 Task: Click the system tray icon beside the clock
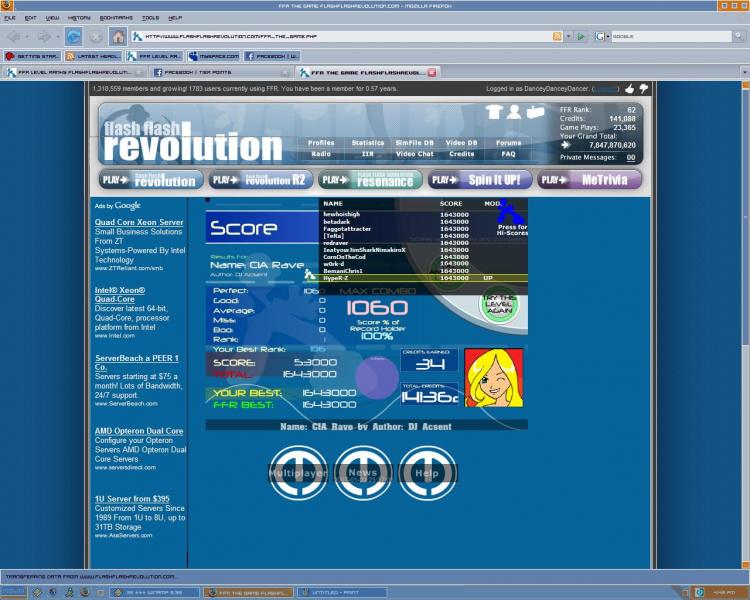click(x=700, y=593)
